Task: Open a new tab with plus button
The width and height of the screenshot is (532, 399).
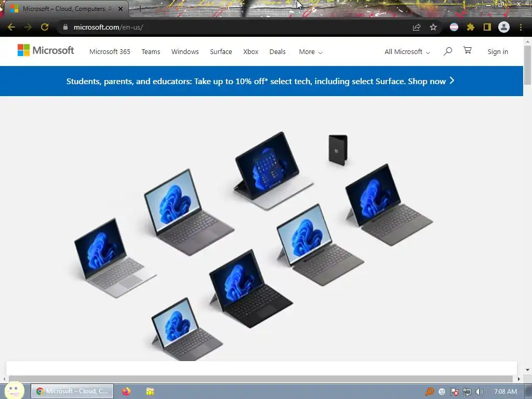Action: tap(140, 9)
